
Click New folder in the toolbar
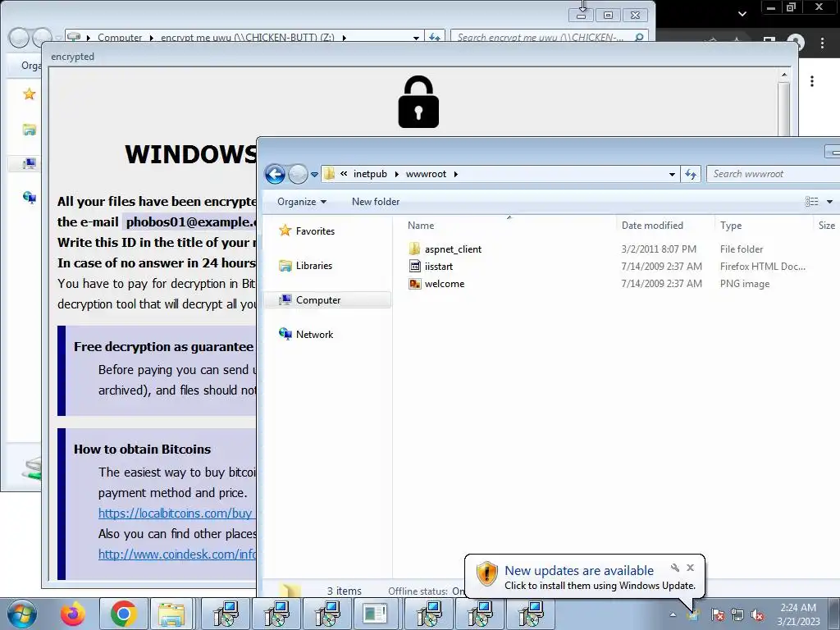(376, 202)
